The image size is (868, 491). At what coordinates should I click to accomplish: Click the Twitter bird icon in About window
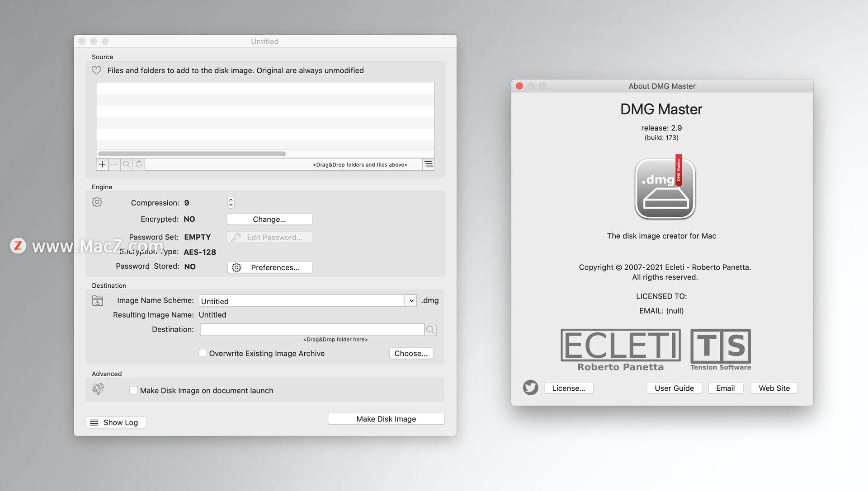tap(529, 388)
